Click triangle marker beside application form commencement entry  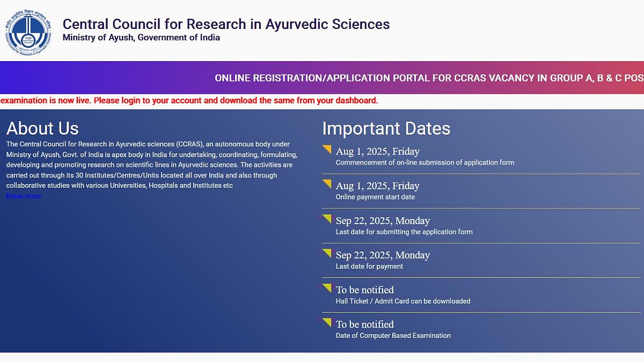[x=327, y=149]
